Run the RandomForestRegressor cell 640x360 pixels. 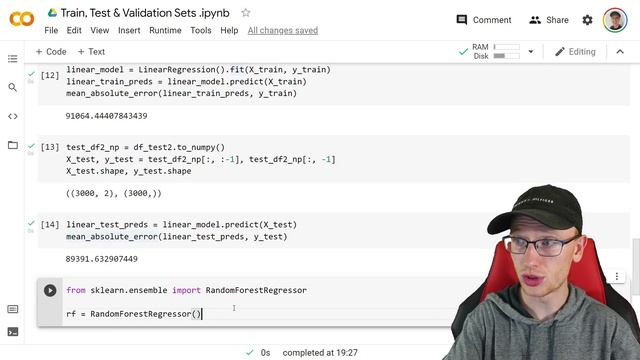[50, 290]
